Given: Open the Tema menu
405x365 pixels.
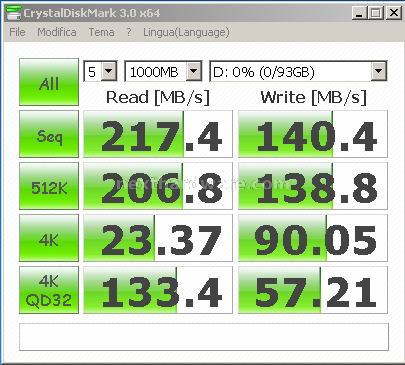Looking at the screenshot, I should pyautogui.click(x=101, y=32).
